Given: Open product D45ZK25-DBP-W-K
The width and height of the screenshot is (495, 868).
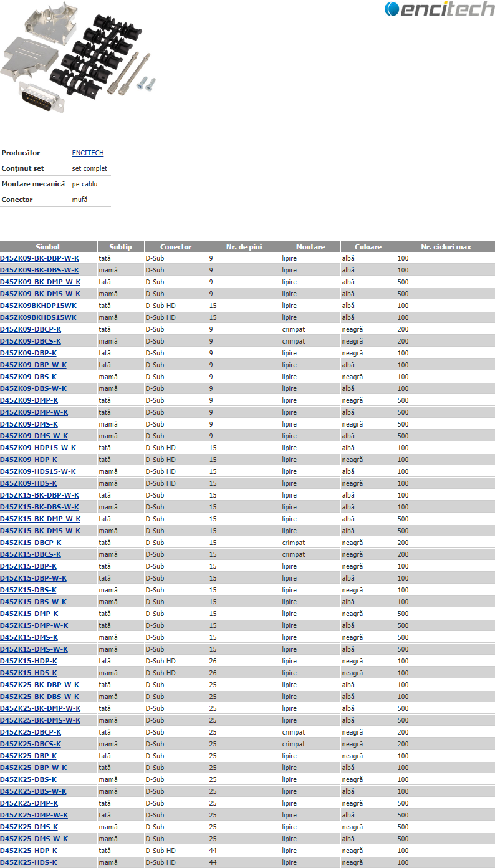Looking at the screenshot, I should 34,768.
